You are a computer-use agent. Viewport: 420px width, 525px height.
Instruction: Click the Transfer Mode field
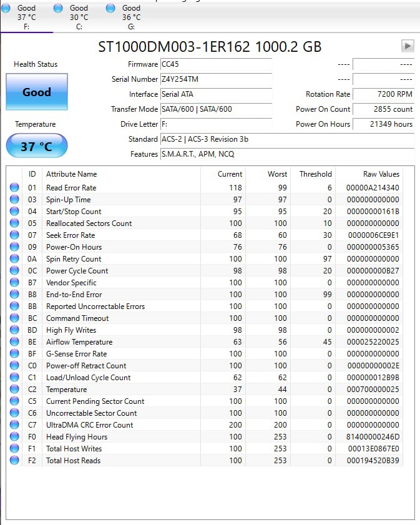(x=216, y=109)
